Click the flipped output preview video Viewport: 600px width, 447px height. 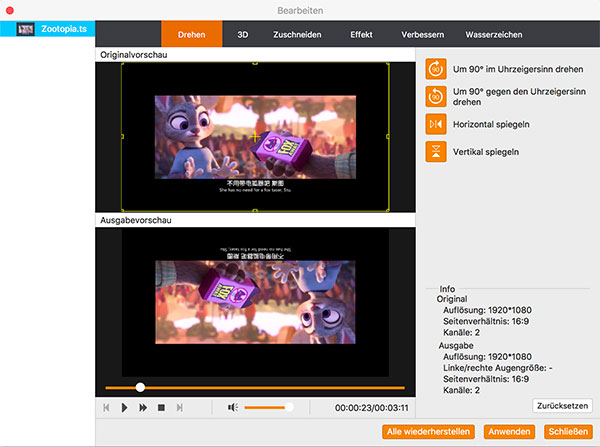[255, 302]
